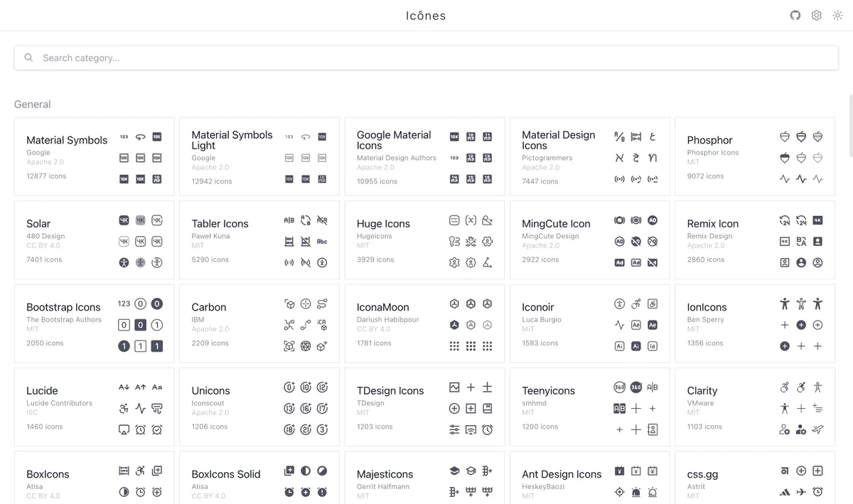Click the Clarity collection title
853x504 pixels.
(702, 390)
